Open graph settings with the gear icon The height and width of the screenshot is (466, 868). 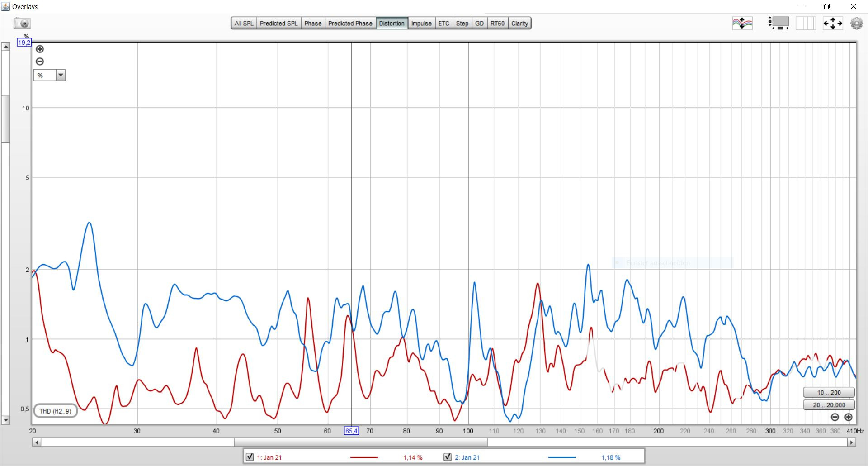pos(856,23)
